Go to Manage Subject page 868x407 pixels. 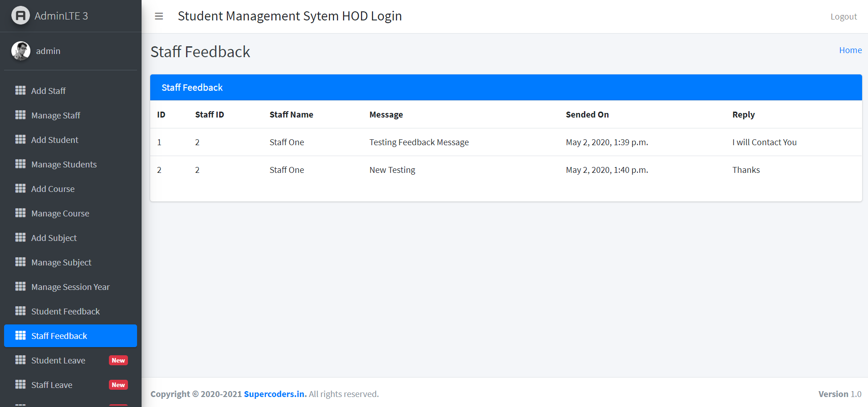tap(70, 262)
